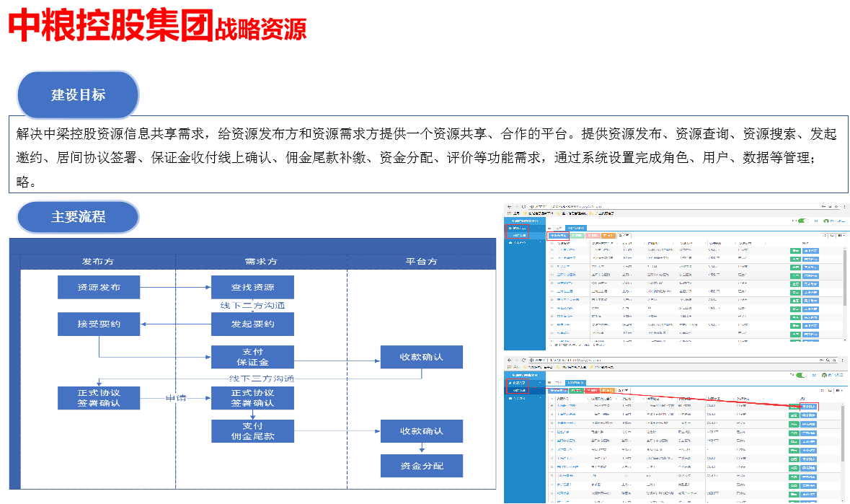Image resolution: width=850 pixels, height=504 pixels.
Task: Reload the page in upper screenshot's browser
Action: [x=523, y=207]
